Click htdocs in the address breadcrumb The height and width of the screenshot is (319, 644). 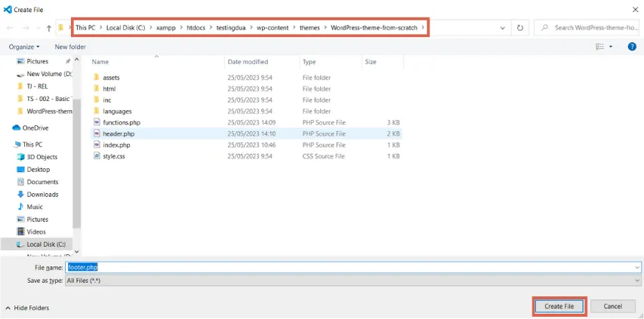196,28
